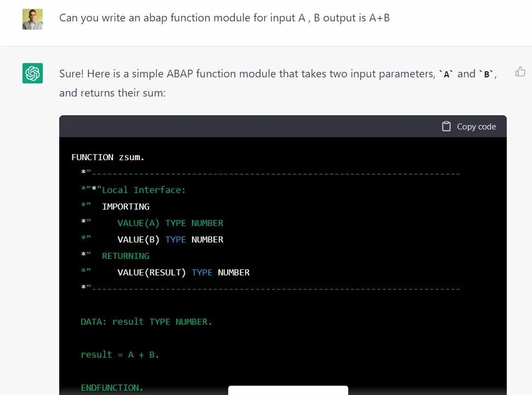The width and height of the screenshot is (532, 395).
Task: Click the 'FUNCTION zsum.' code line
Action: click(x=108, y=157)
